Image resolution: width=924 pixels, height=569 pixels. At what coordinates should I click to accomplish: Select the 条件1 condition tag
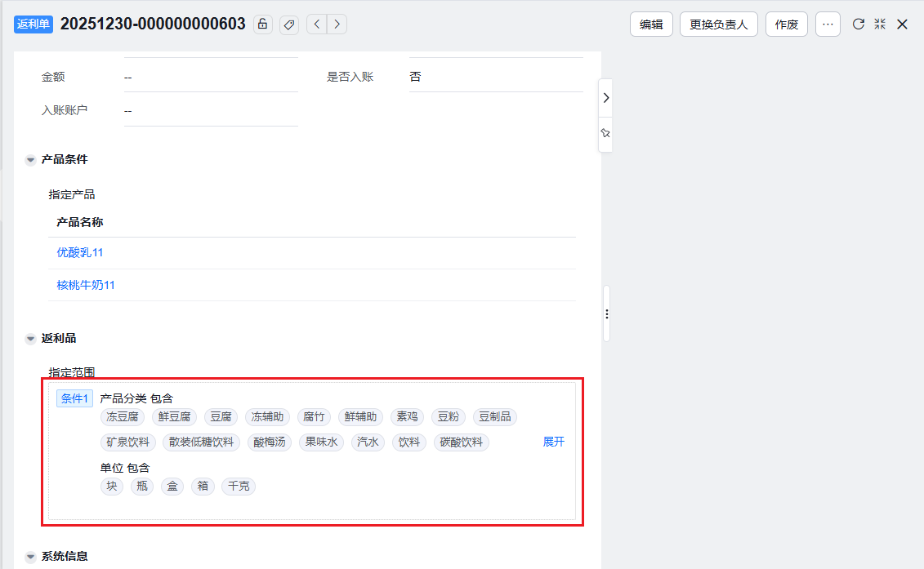pyautogui.click(x=74, y=398)
